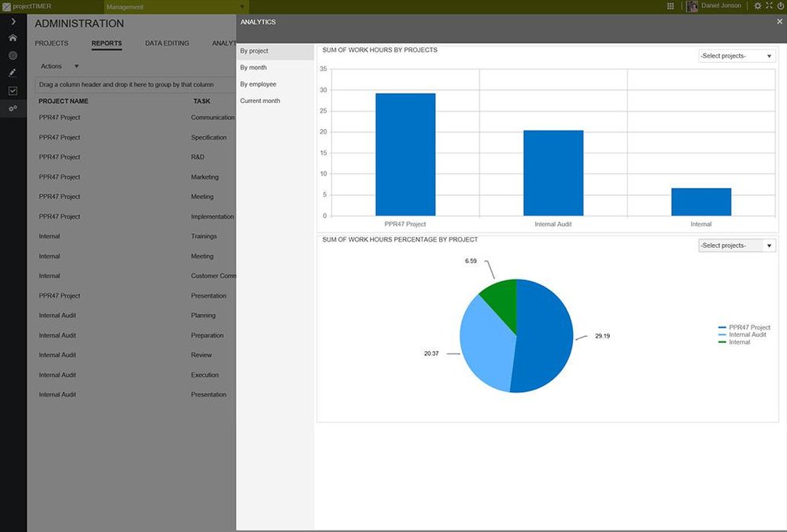Click the power logout icon

click(x=781, y=6)
